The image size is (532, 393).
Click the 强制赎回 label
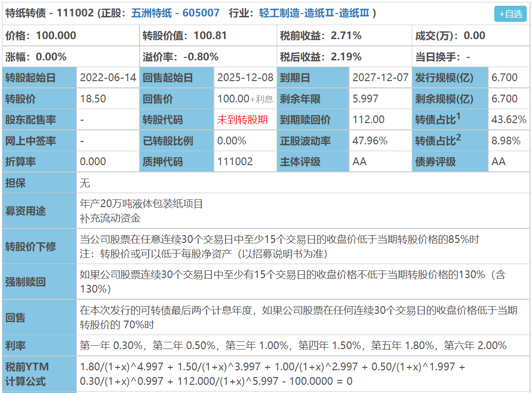[x=26, y=282]
